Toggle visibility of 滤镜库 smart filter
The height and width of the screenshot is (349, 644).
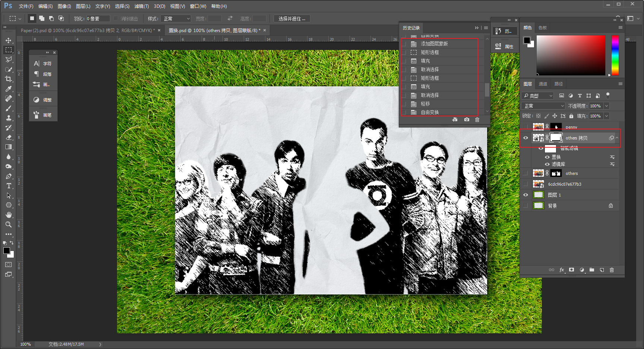click(547, 164)
